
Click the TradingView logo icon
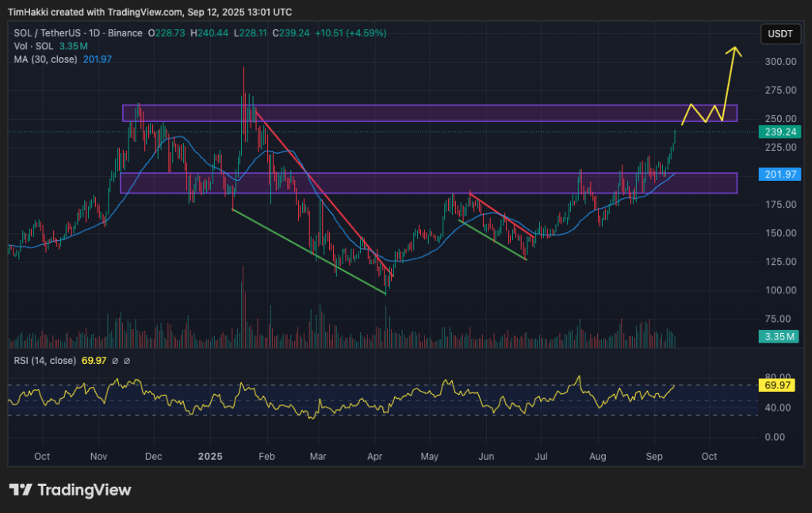[x=21, y=489]
